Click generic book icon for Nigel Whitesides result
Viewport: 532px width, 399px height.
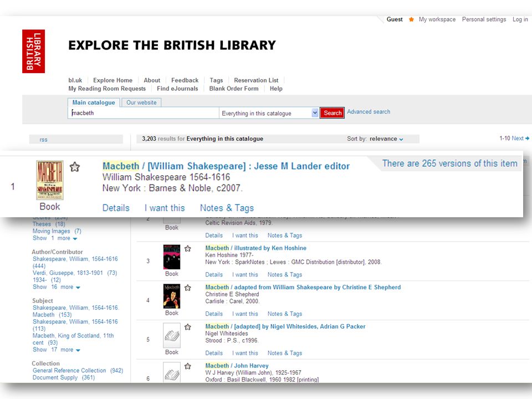[x=172, y=335]
